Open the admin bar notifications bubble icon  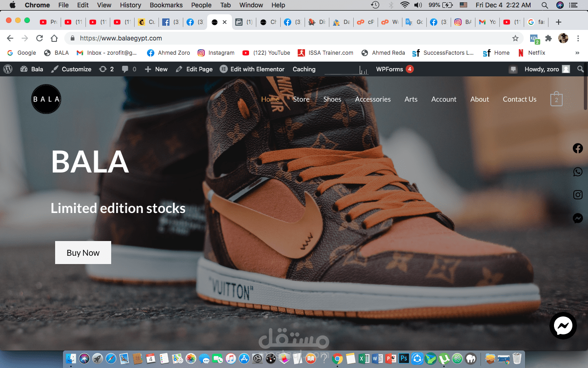513,69
